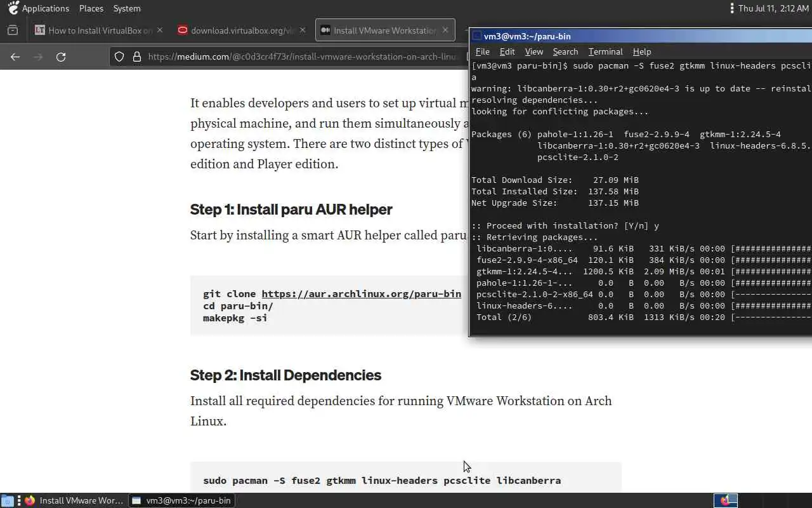Open the Search menu in terminal

[565, 51]
